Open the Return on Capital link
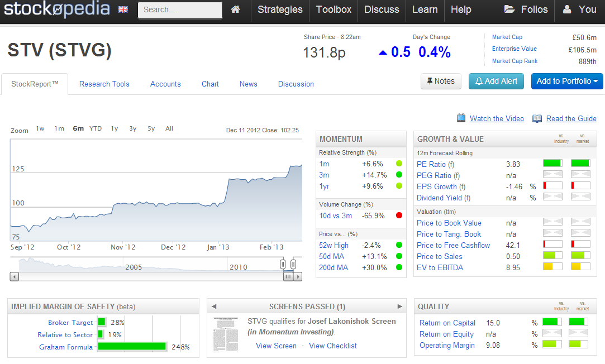Screen dimensions: 605x364 coord(447,323)
